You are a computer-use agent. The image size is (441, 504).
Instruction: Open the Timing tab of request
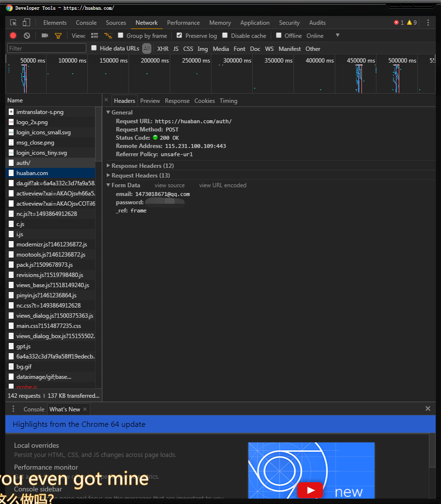228,100
